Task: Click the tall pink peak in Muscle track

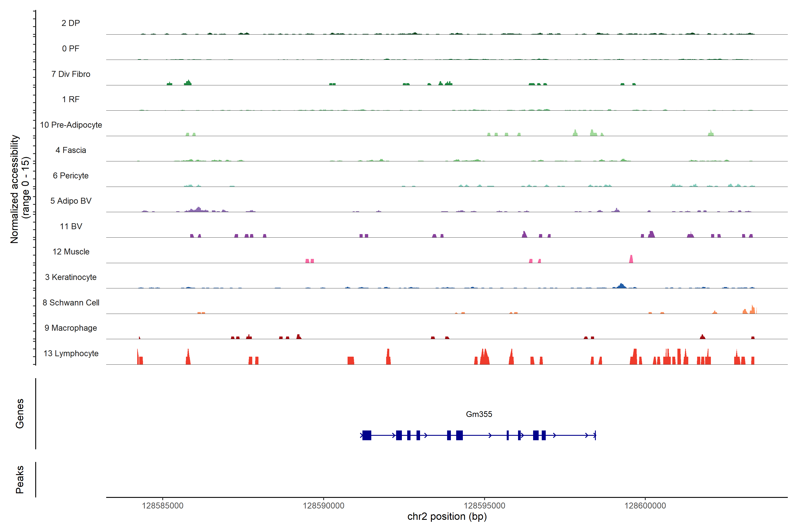Action: 631,259
